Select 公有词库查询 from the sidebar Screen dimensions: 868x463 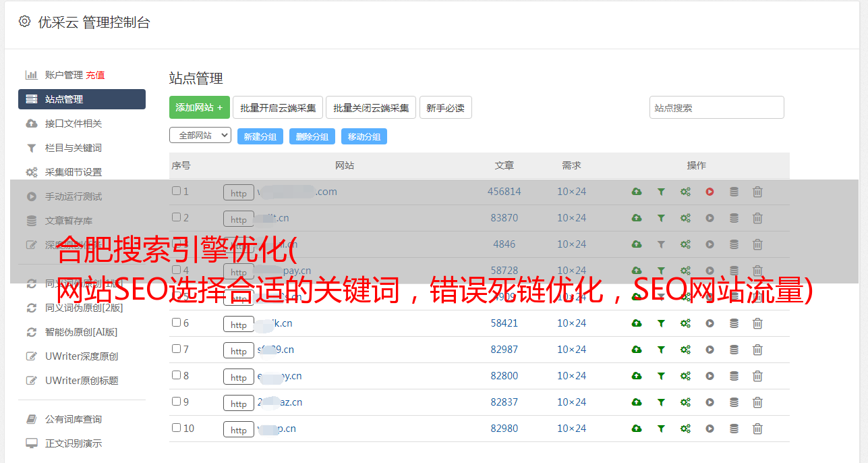point(73,419)
